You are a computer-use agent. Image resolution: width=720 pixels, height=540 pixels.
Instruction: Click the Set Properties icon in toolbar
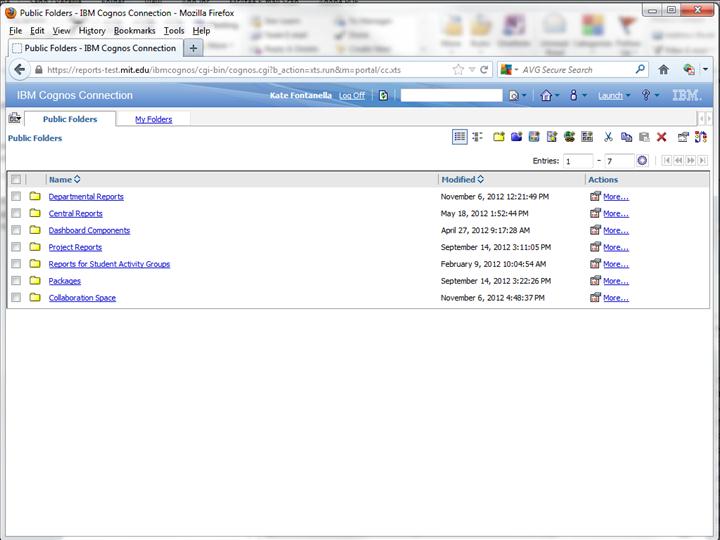[x=683, y=137]
